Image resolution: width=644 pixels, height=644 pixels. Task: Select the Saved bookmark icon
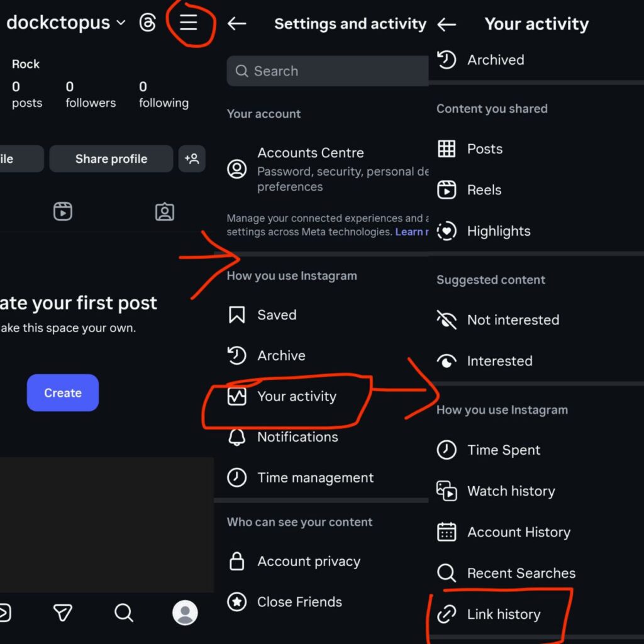pos(237,314)
